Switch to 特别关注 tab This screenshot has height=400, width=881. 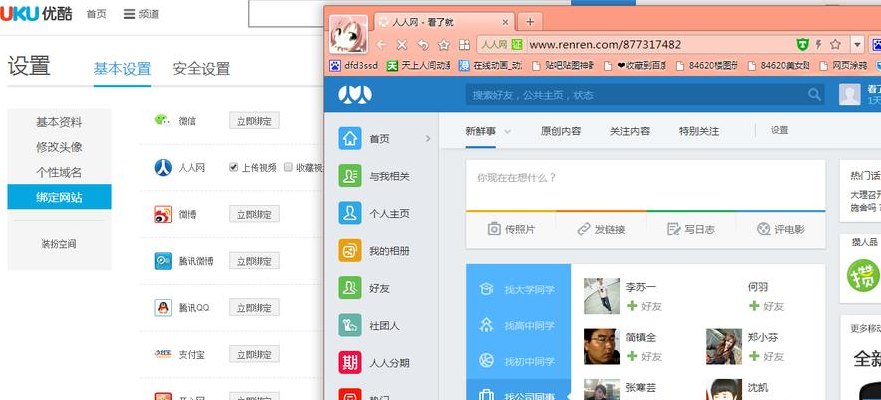pos(699,131)
